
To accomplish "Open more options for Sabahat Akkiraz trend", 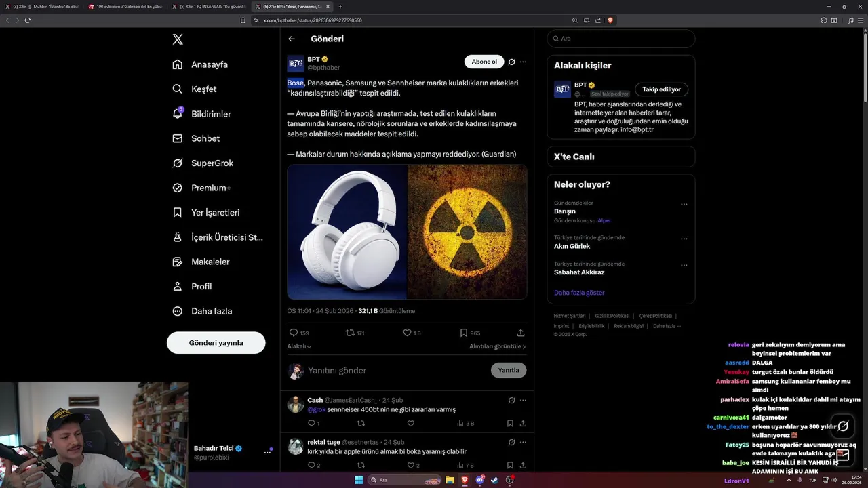I will pyautogui.click(x=684, y=264).
